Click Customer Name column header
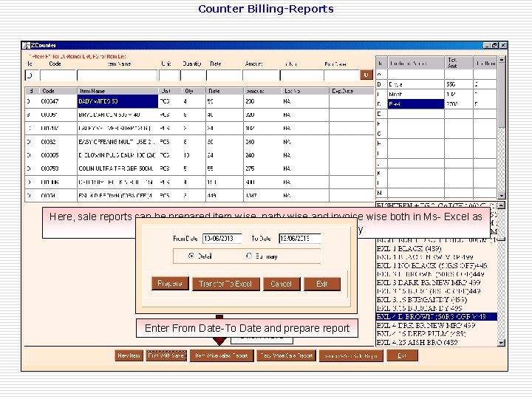The image size is (532, 399). [416, 63]
